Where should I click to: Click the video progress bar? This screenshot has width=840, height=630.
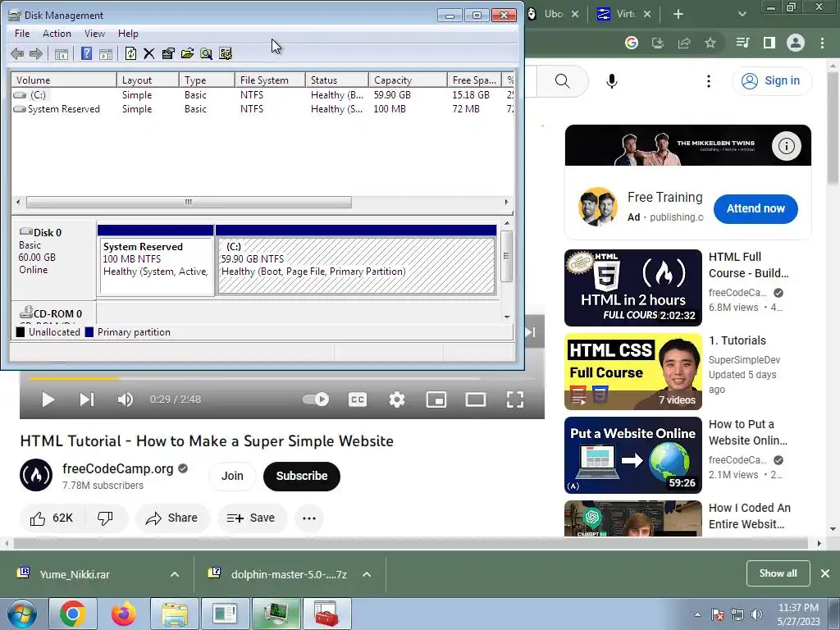tap(282, 379)
